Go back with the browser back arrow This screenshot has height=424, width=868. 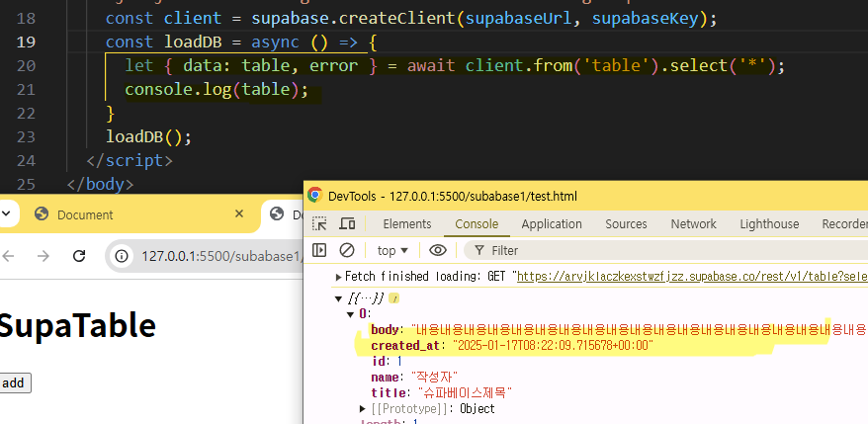tap(9, 256)
